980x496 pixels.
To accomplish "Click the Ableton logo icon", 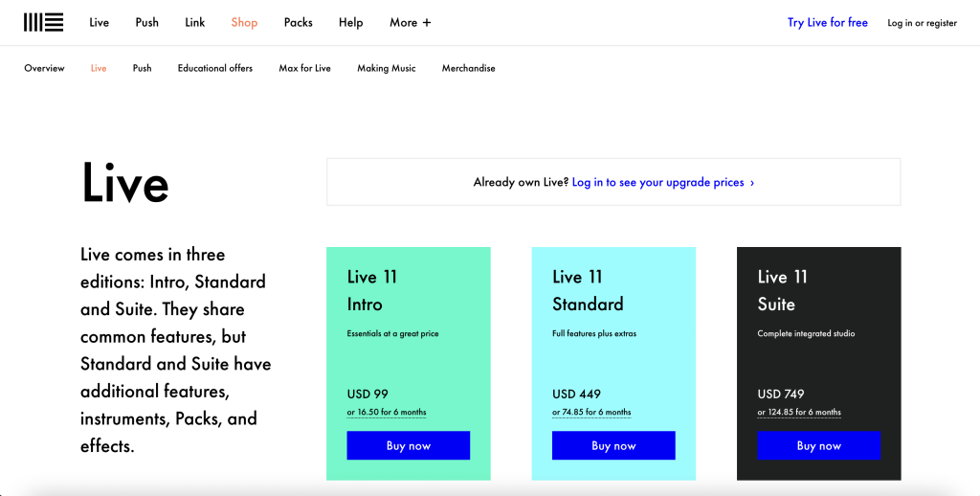I will 44,23.
